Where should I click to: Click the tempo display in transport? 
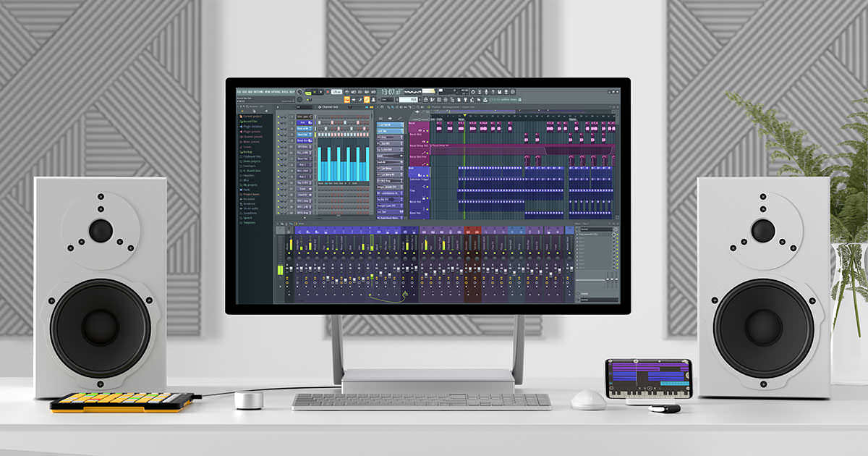click(336, 92)
